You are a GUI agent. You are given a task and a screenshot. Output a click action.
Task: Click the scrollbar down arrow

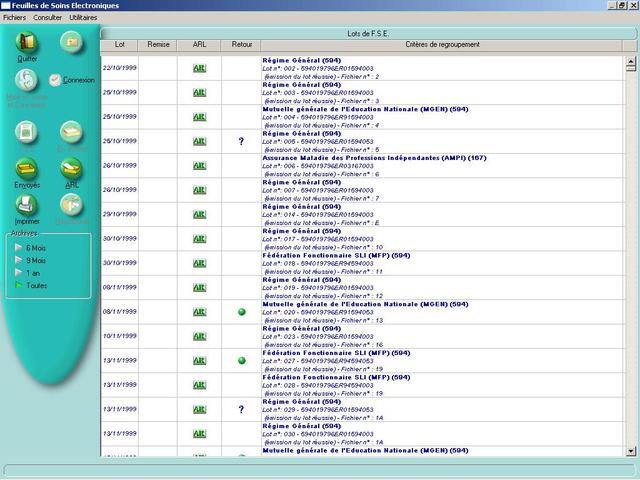tap(631, 451)
